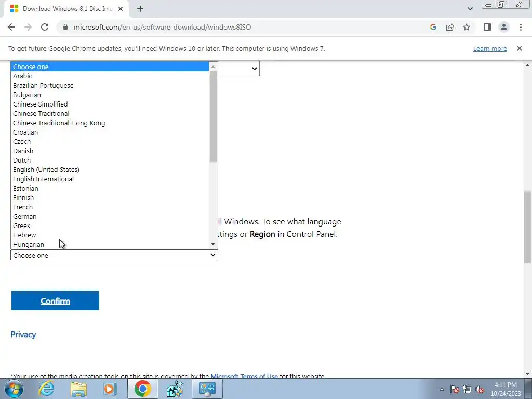
Task: Pick Croatian from the list
Action: [111, 132]
